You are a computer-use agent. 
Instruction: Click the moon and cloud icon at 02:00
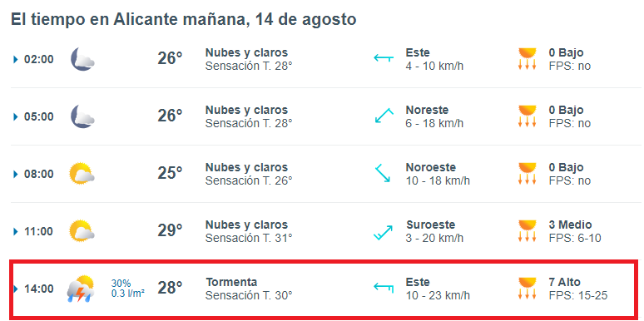click(x=82, y=59)
